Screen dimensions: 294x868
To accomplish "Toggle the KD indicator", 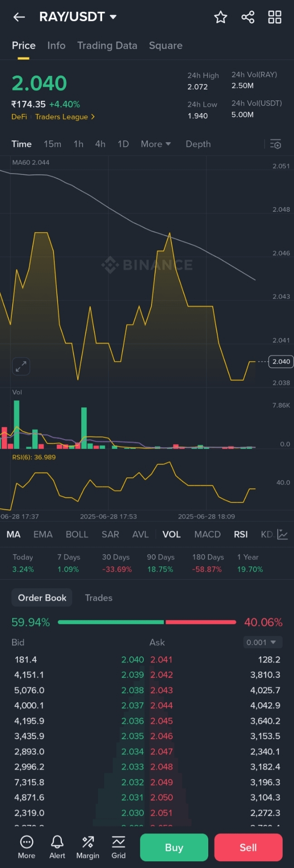I will [267, 534].
